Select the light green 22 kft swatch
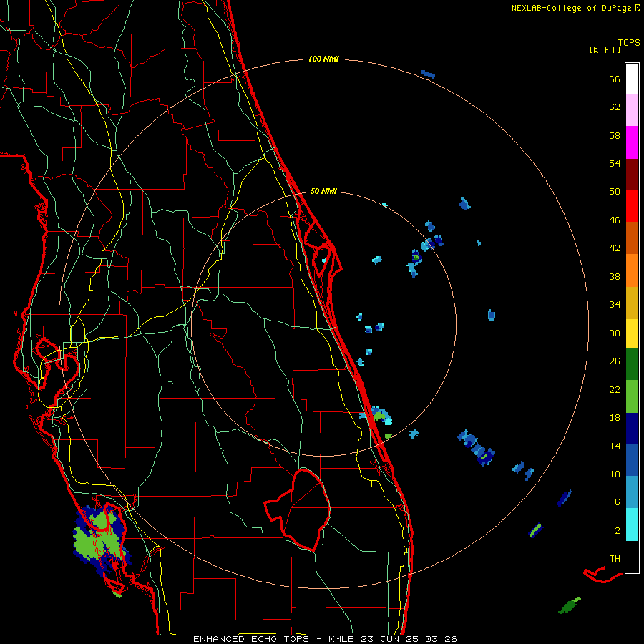This screenshot has height=644, width=644. pos(632,396)
